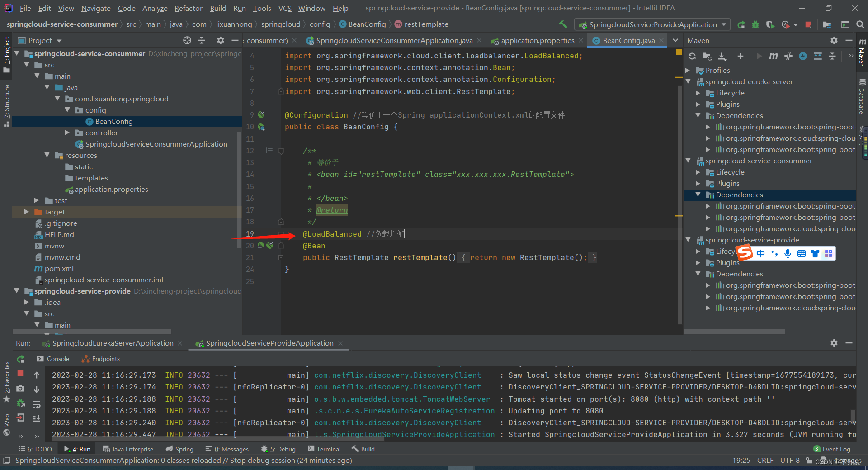Close the BeanConfig.java editor tab
This screenshot has height=470, width=868.
coord(661,40)
